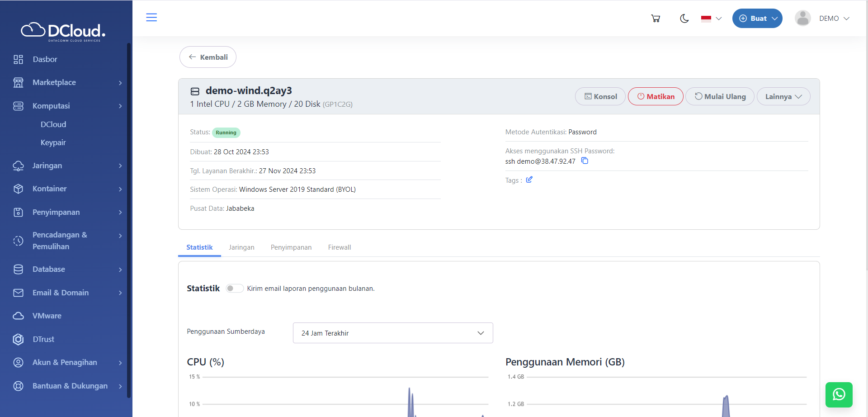Switch to the Firewall tab
Image resolution: width=868 pixels, height=417 pixels.
pyautogui.click(x=339, y=247)
